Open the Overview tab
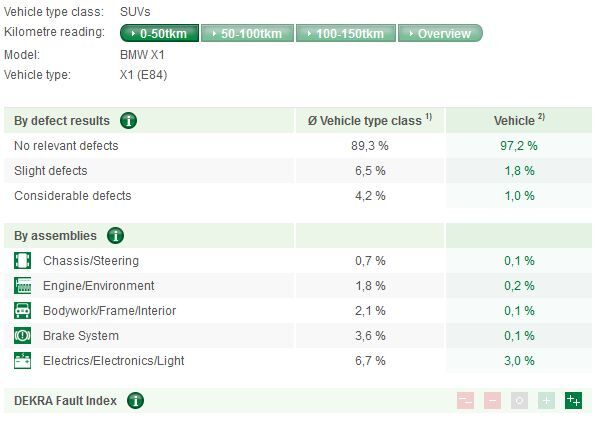615x426 pixels. click(x=440, y=34)
